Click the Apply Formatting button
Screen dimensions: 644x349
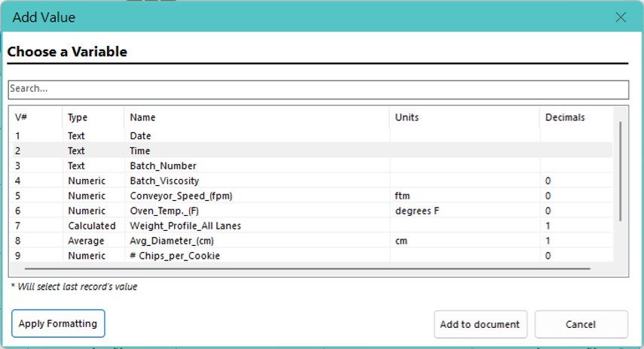click(x=58, y=323)
